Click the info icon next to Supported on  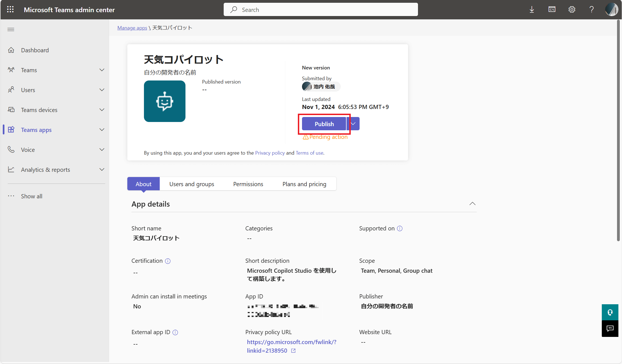(400, 228)
